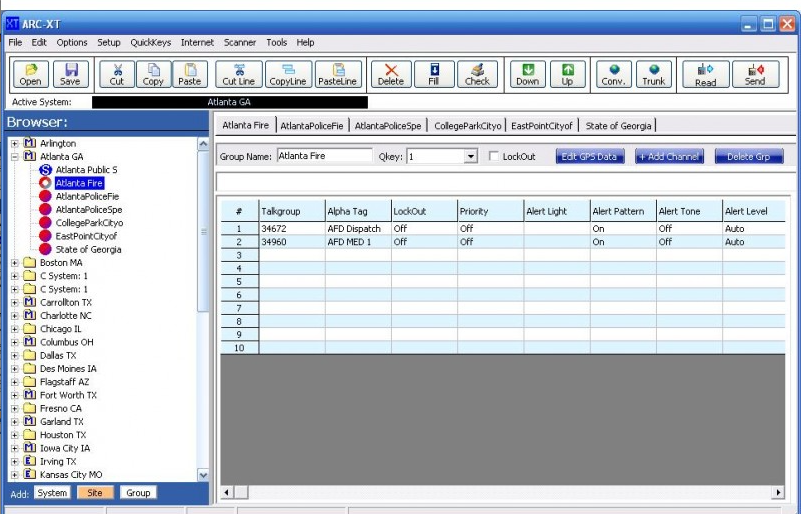Click the table horizontal scrollbar right arrow
This screenshot has height=514, width=801.
tap(778, 493)
